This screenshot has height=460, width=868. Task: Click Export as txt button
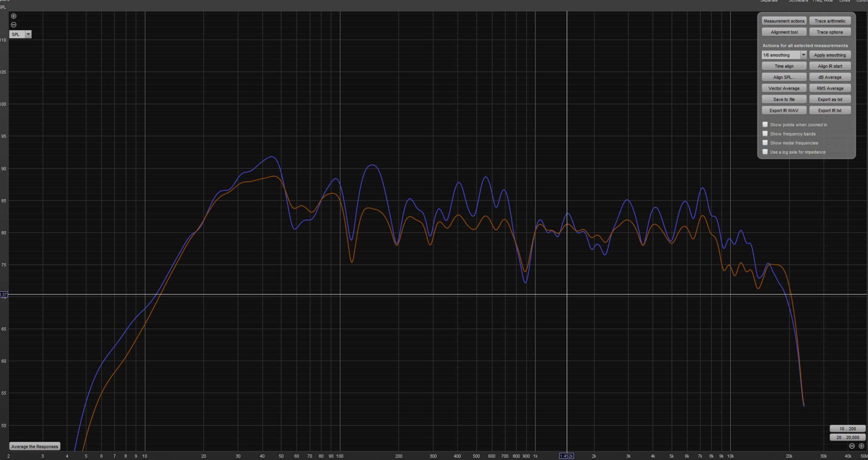(830, 99)
